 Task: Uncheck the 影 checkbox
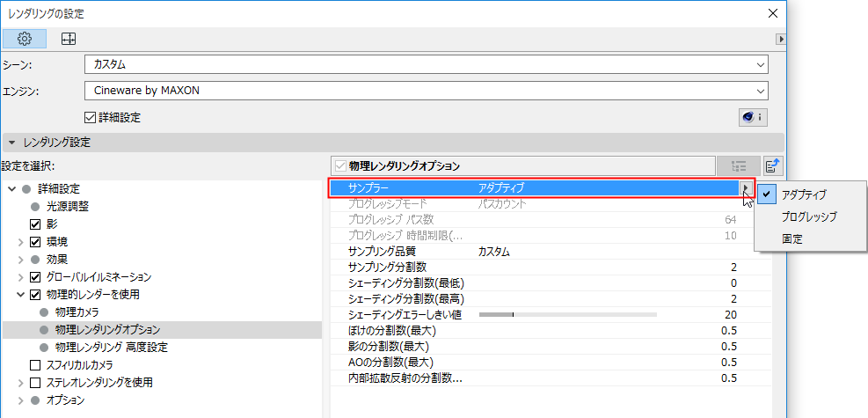point(35,224)
